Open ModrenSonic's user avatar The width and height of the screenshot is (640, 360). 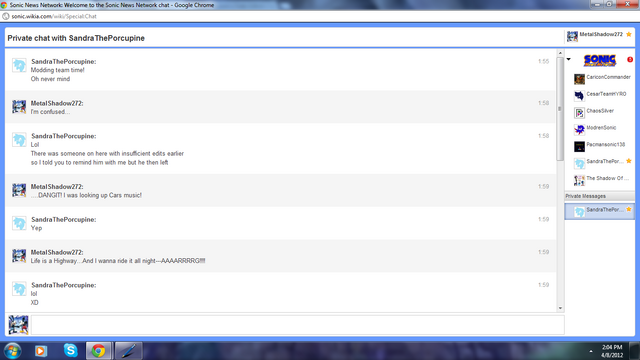click(579, 129)
